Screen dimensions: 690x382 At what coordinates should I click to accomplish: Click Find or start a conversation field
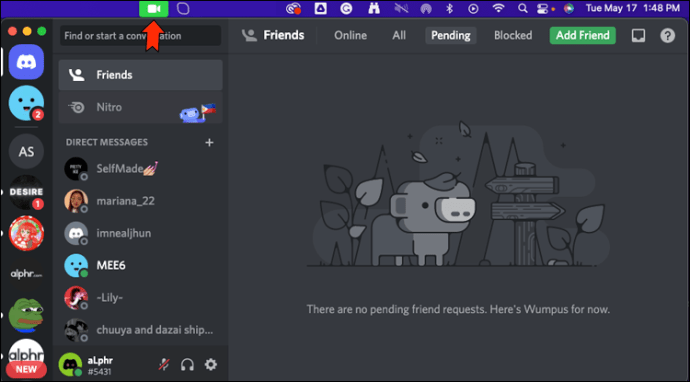tap(140, 36)
